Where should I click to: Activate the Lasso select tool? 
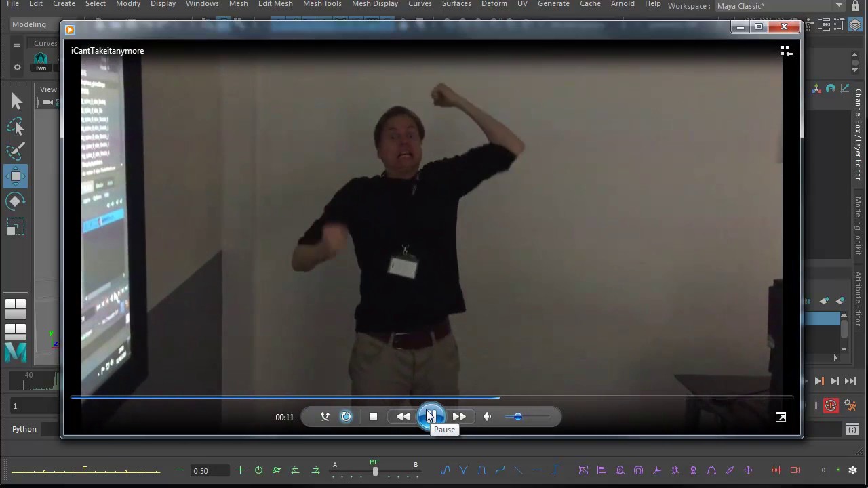click(x=16, y=127)
